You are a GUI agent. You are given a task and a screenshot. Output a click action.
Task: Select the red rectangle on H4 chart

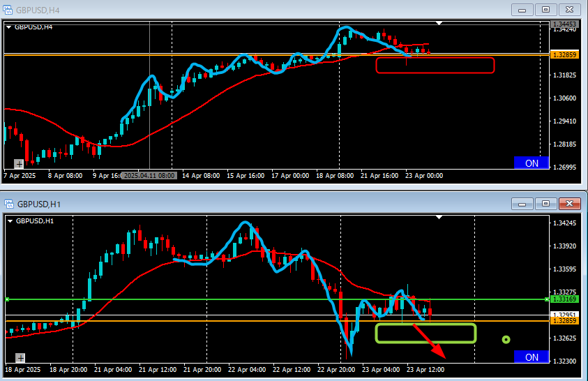435,66
